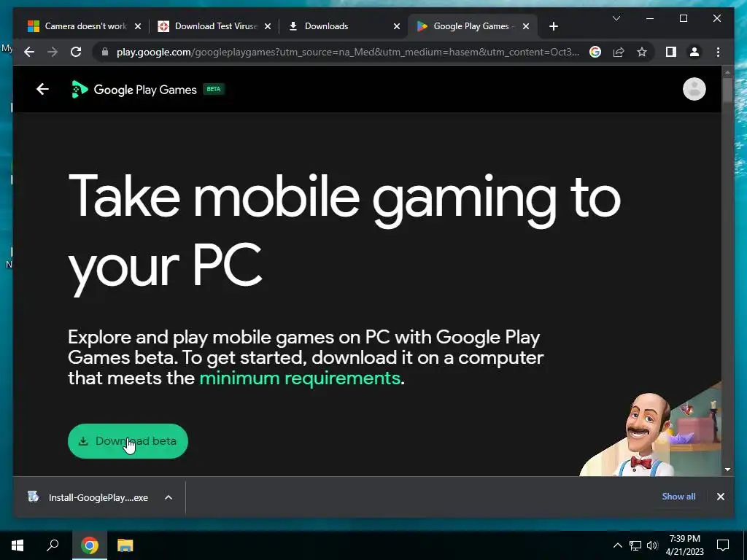Screen dimensions: 747x560
Task: Click the lock icon in the address bar
Action: (x=105, y=52)
